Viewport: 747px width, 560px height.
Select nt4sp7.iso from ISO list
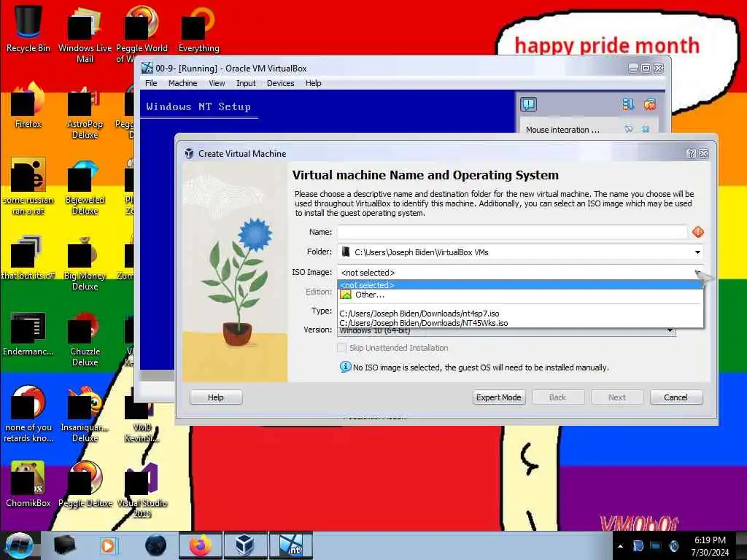[x=520, y=314]
